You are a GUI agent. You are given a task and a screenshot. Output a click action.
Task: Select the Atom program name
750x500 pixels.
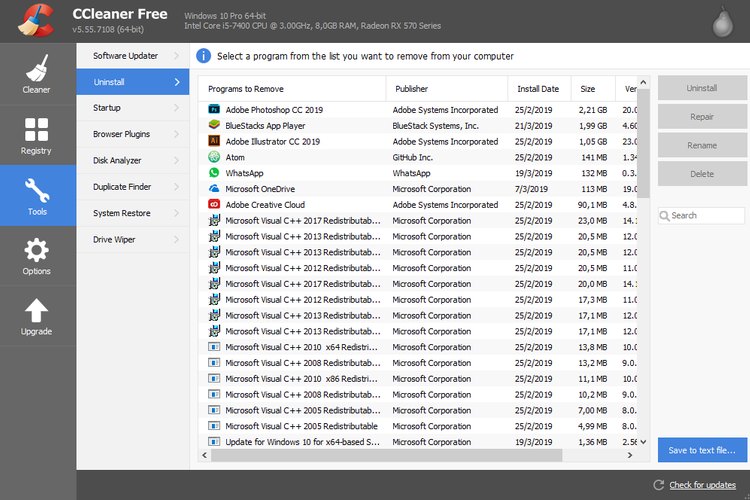tap(235, 157)
